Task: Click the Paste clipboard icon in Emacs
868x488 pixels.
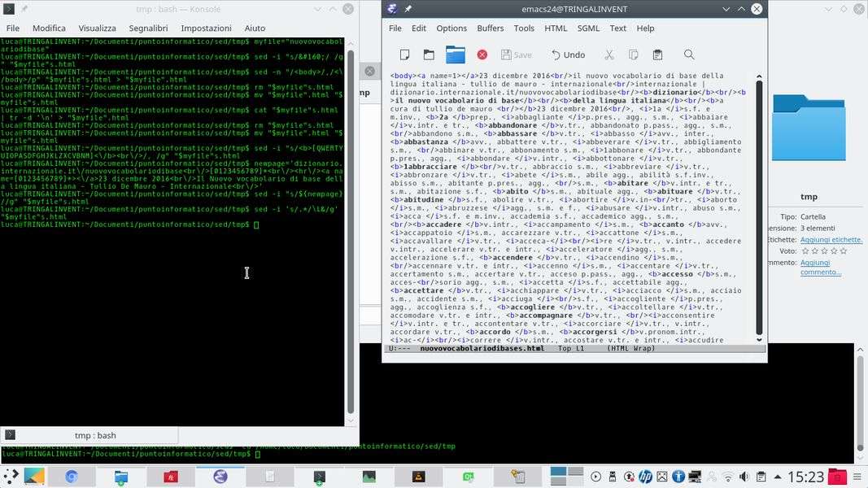Action: [x=657, y=55]
